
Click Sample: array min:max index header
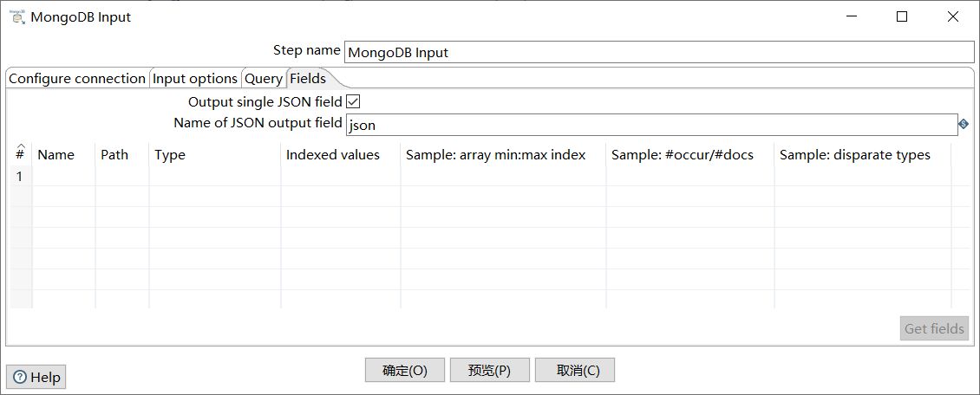[503, 155]
